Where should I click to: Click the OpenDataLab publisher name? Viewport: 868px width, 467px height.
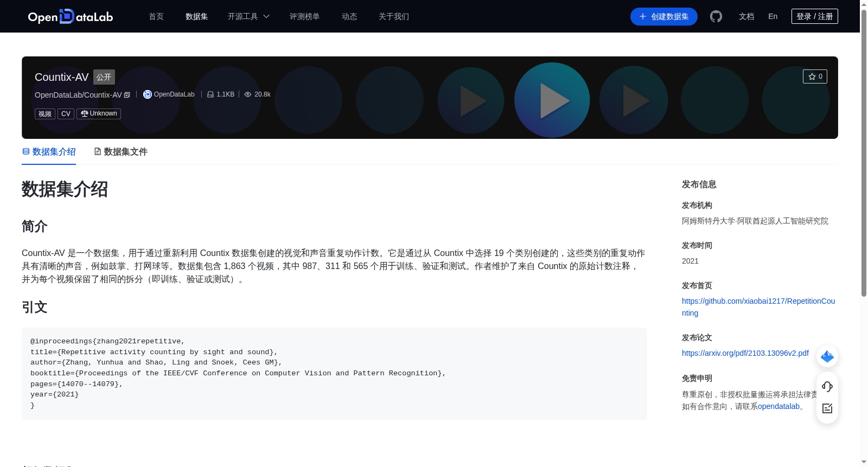[174, 94]
